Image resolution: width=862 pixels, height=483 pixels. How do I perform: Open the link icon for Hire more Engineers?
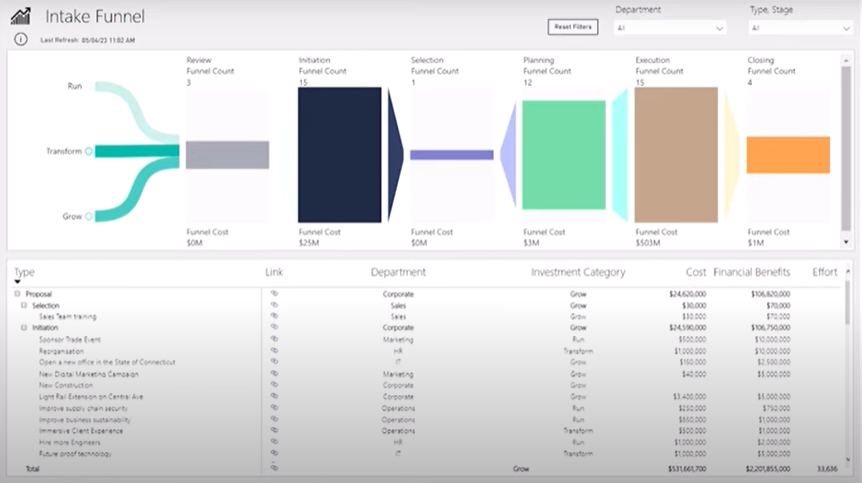pos(274,442)
